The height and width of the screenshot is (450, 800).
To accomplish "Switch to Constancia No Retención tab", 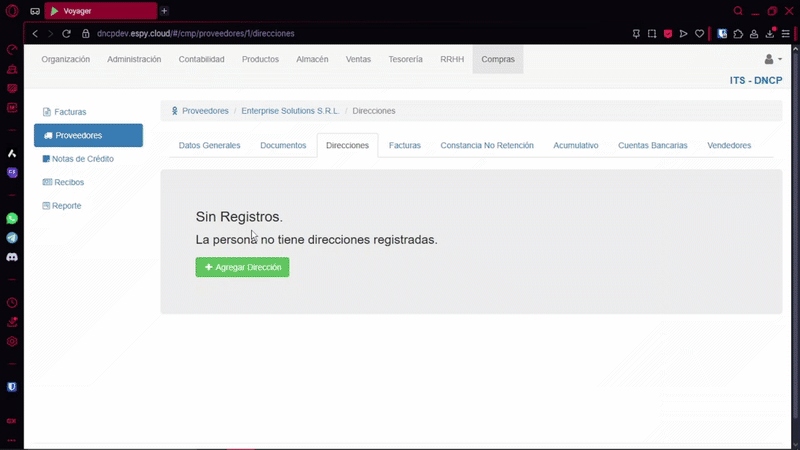I will pyautogui.click(x=487, y=145).
